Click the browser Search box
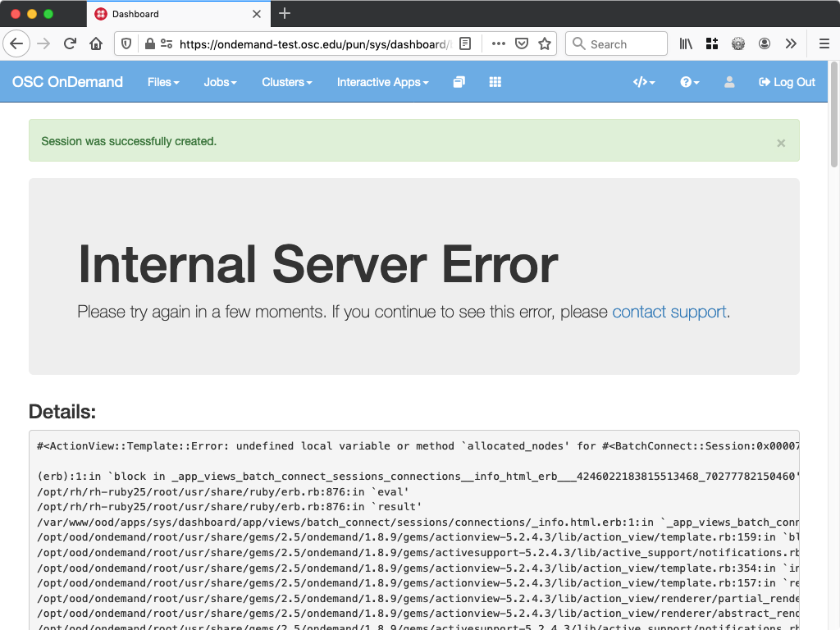840x630 pixels. click(x=616, y=44)
